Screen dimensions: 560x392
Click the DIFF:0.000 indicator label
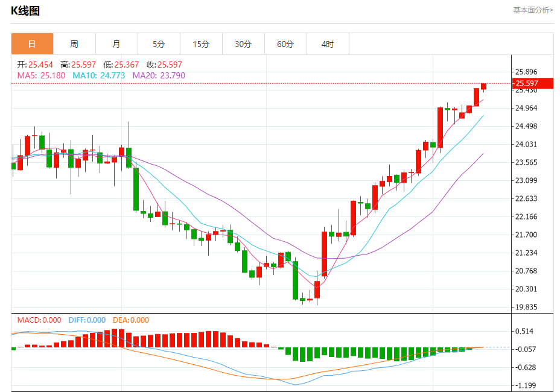pos(87,320)
